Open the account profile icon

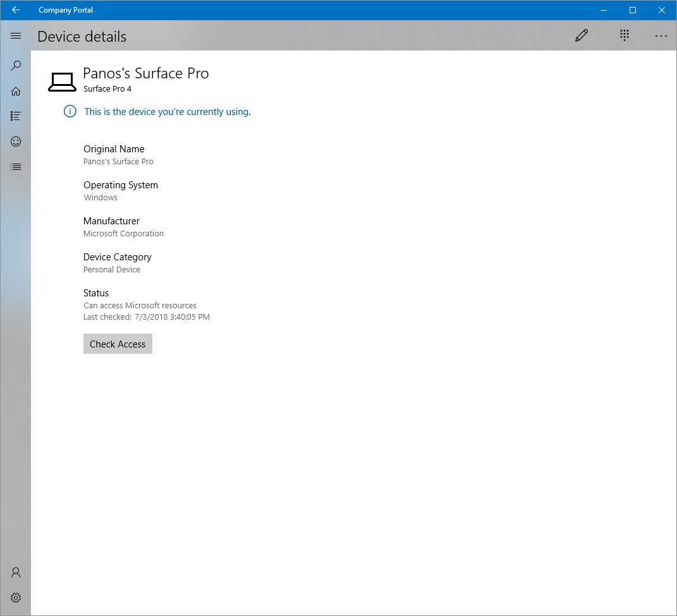(x=16, y=572)
